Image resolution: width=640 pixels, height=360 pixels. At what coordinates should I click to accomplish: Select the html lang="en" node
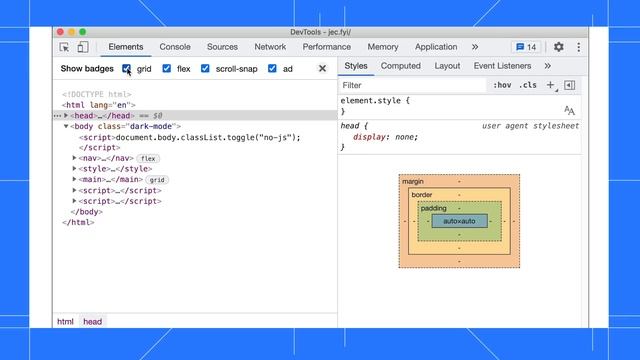pos(98,105)
